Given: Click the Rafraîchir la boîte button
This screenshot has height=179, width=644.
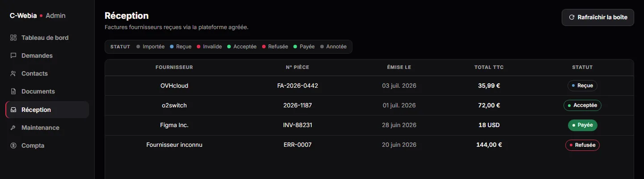Looking at the screenshot, I should 598,17.
